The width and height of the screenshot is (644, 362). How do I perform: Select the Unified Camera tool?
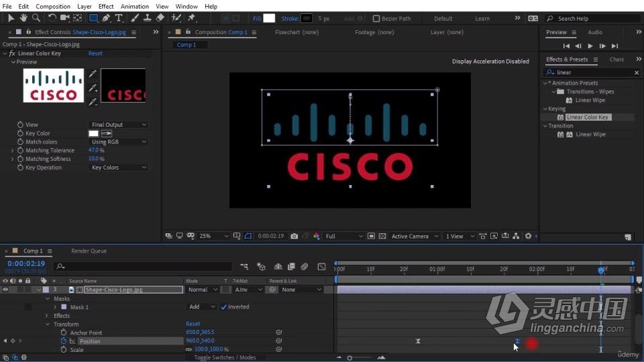pyautogui.click(x=64, y=17)
